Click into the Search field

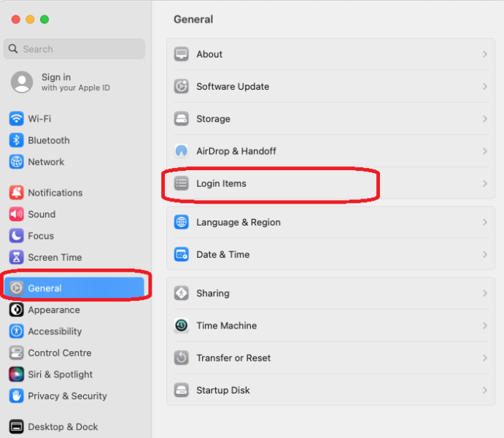[x=74, y=49]
